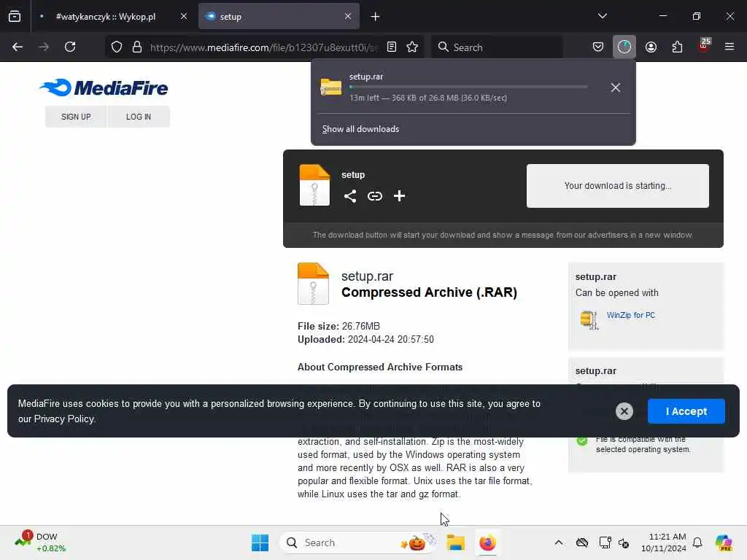Click the MediaFire logo
The width and height of the screenshot is (747, 560).
tap(104, 87)
